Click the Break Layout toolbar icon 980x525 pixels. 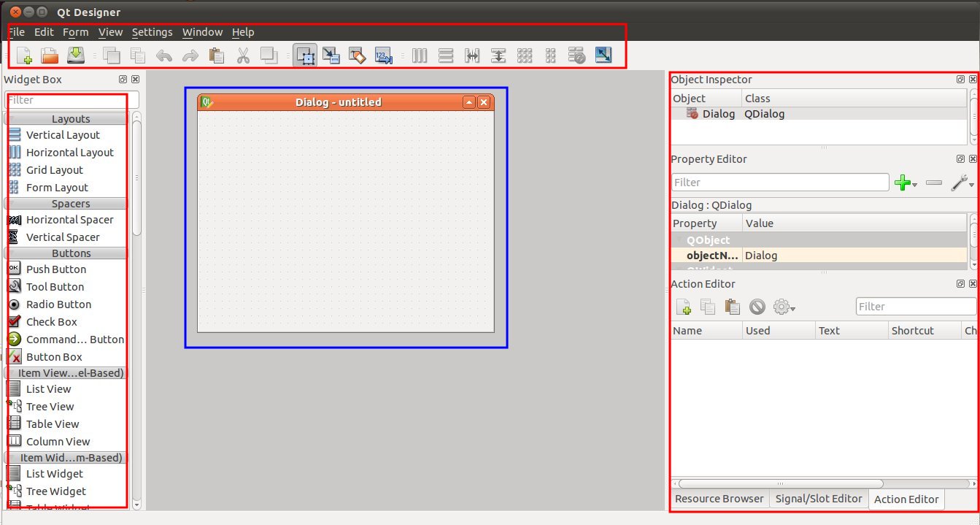[x=576, y=55]
